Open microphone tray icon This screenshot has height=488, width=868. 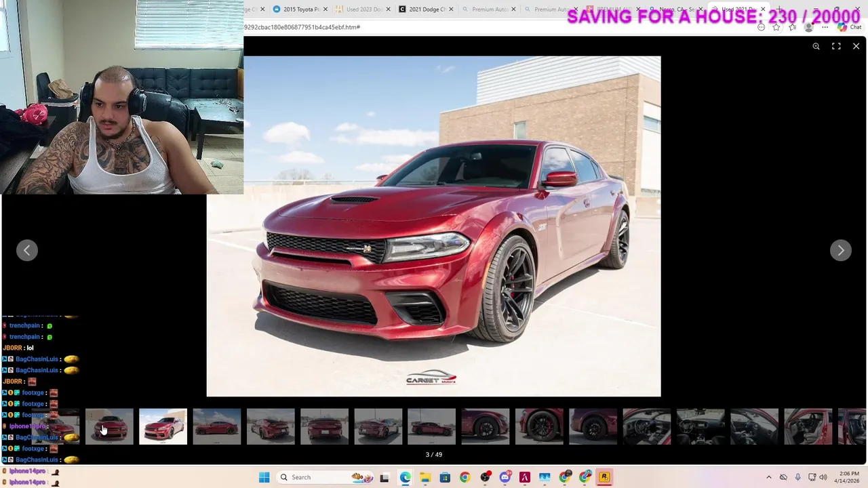pyautogui.click(x=797, y=477)
